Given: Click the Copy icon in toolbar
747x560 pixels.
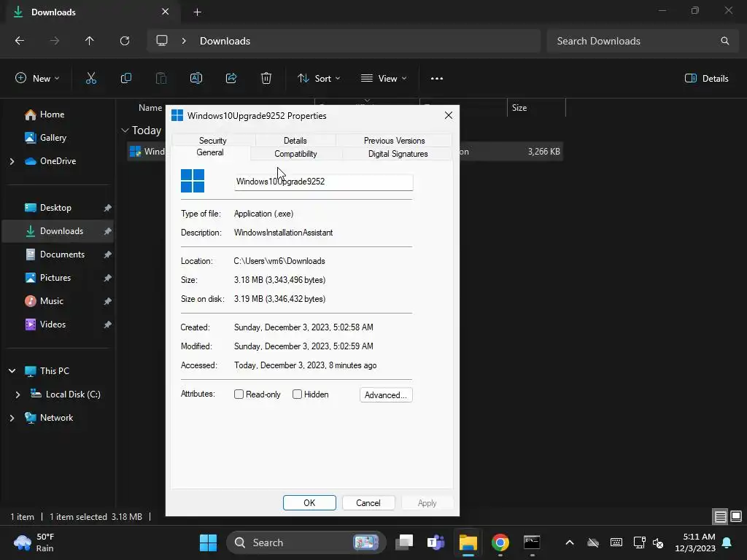Looking at the screenshot, I should [125, 79].
